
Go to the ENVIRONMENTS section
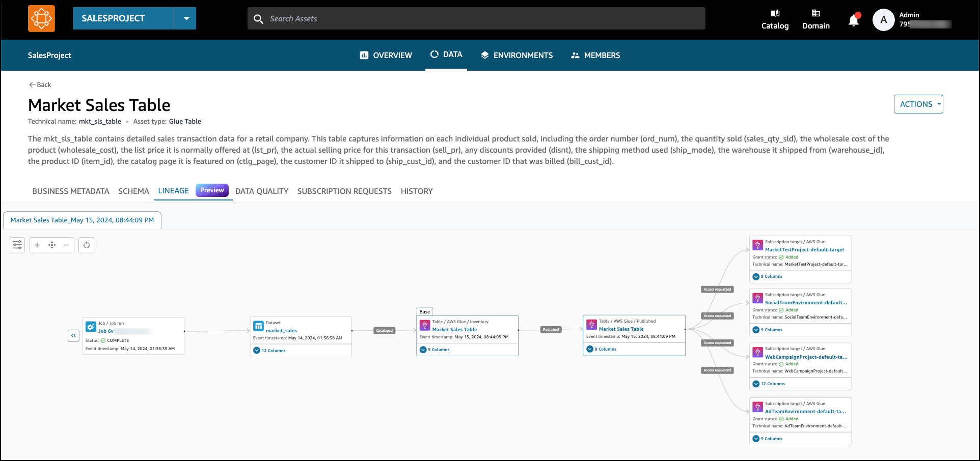[516, 55]
